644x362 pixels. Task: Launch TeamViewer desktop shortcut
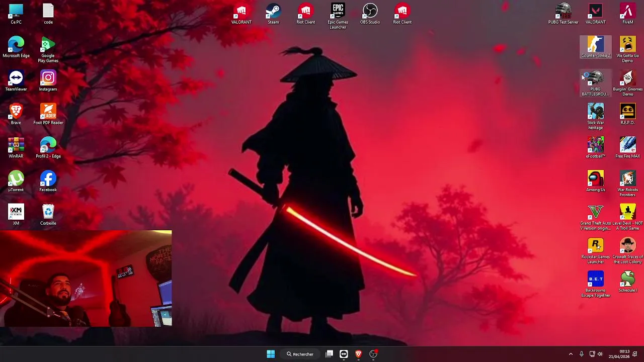click(16, 81)
